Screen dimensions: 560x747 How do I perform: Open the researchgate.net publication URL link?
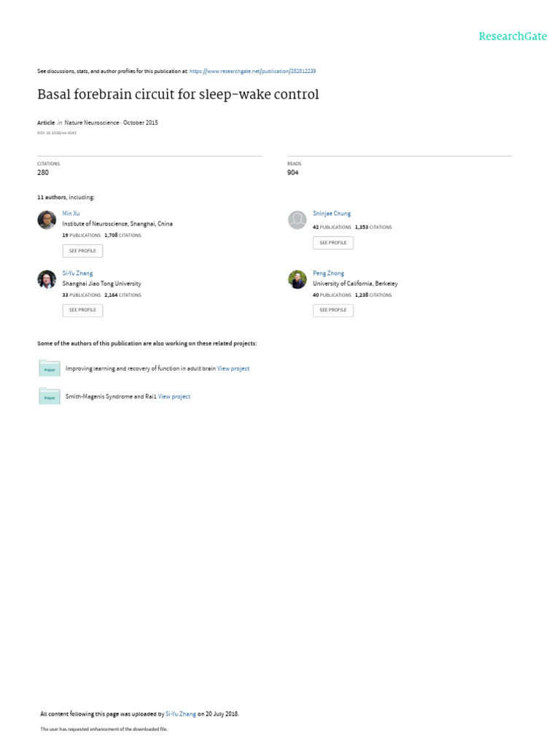[252, 71]
